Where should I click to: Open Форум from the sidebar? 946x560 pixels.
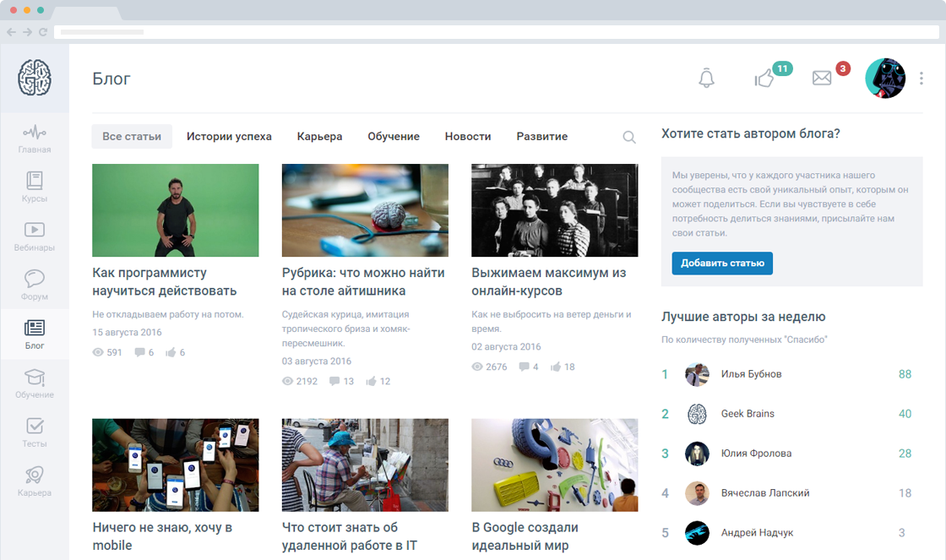click(35, 285)
